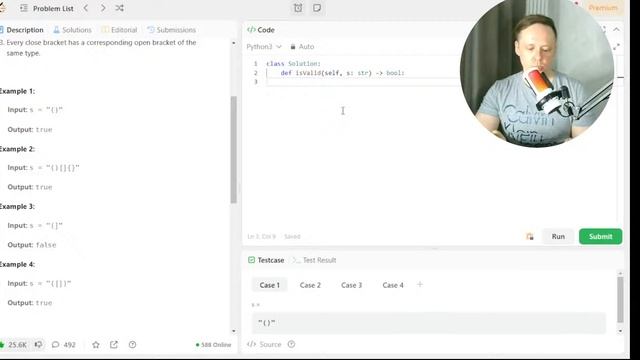
Task: Go to previous problem arrow
Action: (x=86, y=8)
